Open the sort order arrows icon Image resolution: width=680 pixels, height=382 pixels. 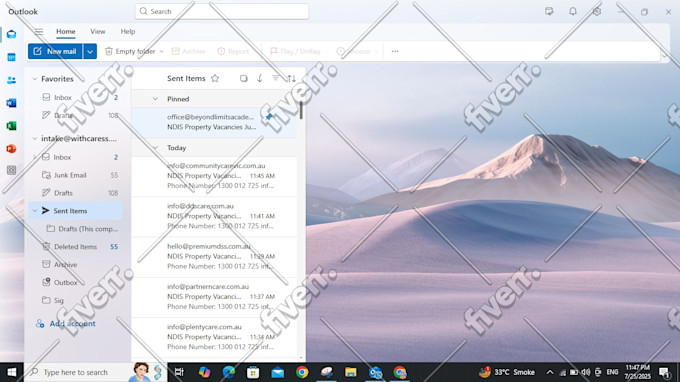(x=291, y=78)
